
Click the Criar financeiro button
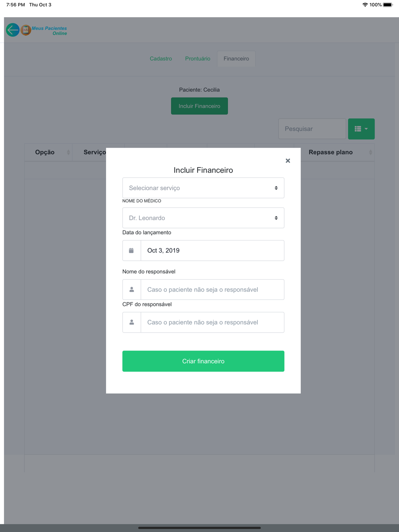coord(203,361)
